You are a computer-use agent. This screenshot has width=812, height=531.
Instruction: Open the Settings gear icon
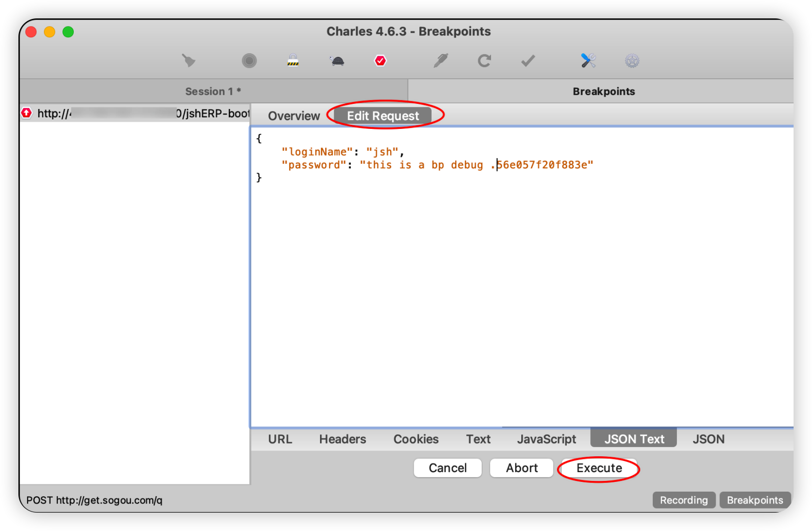click(x=632, y=61)
